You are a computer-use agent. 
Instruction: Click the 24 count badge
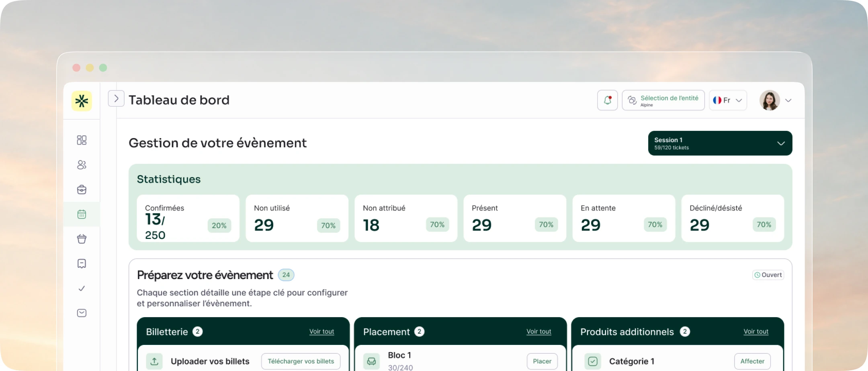tap(286, 275)
